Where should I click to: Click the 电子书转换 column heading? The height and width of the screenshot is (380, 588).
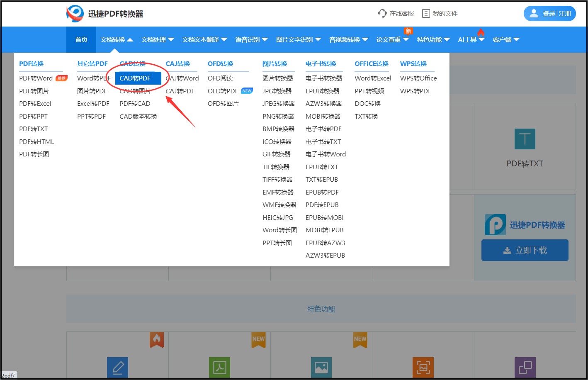pyautogui.click(x=321, y=63)
